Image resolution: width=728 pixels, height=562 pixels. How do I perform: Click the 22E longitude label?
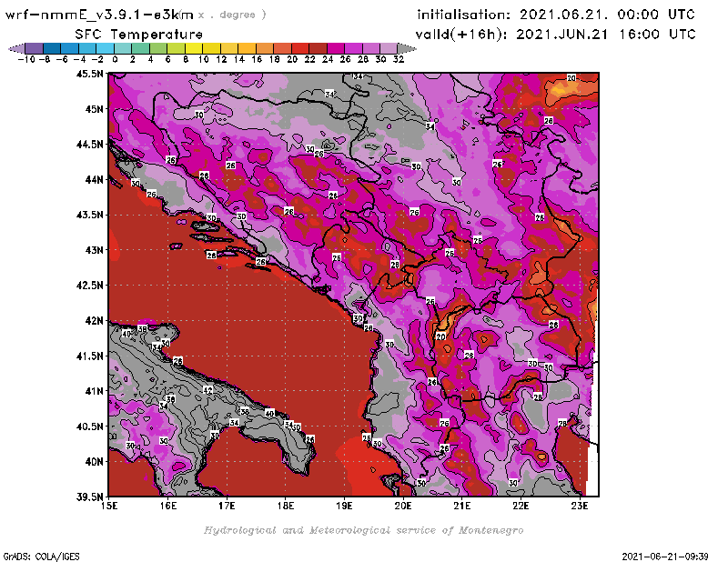[x=521, y=506]
